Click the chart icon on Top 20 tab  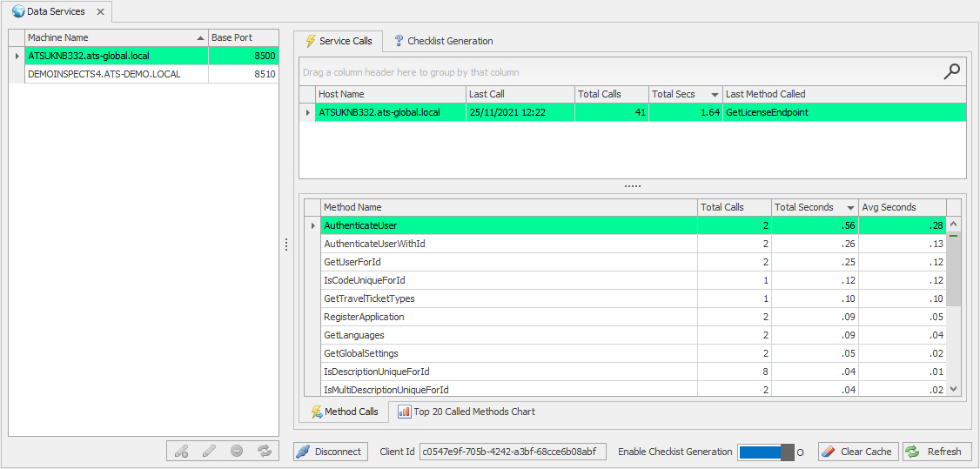coord(405,412)
